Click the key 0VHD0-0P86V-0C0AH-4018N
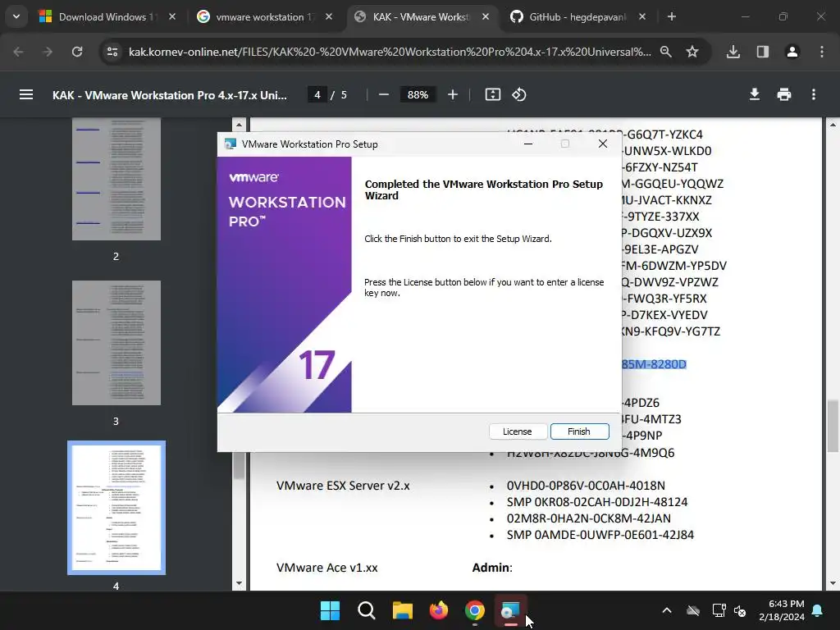The image size is (840, 630). coord(586,486)
